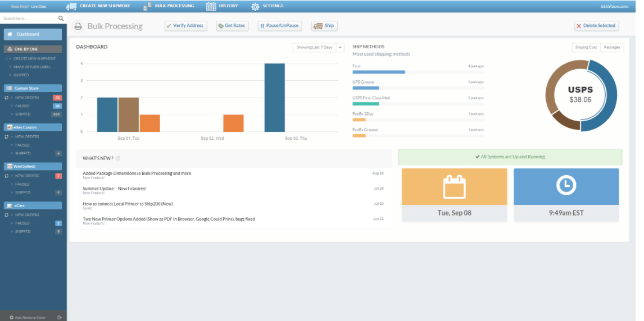Open 'Two New Printer Options Added' news
The image size is (644, 321).
pos(169,219)
